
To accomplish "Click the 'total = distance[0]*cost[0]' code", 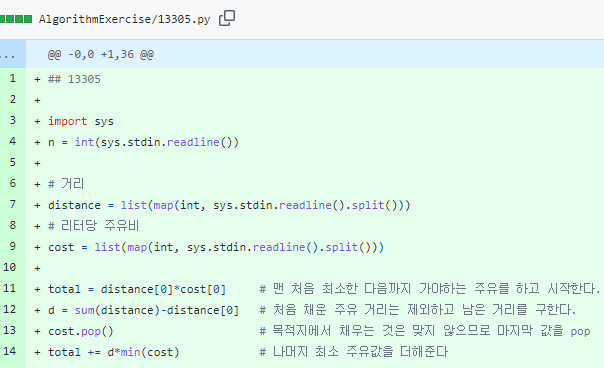I will [137, 289].
